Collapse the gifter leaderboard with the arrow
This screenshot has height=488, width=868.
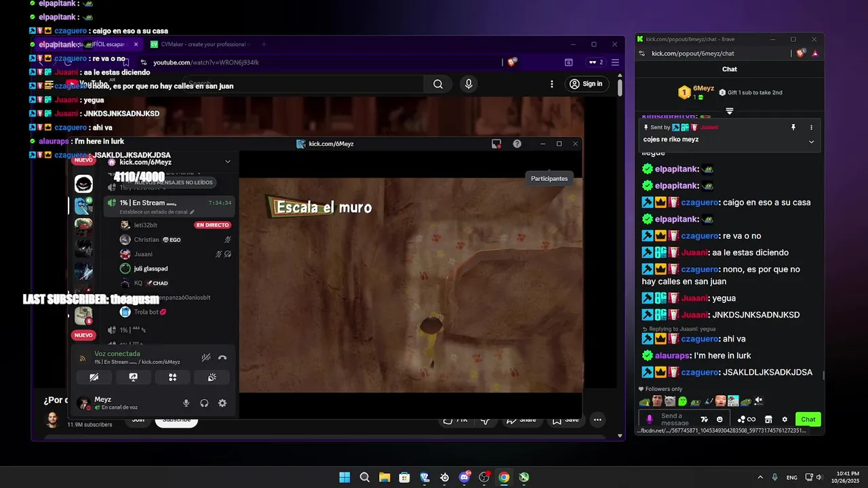tap(730, 110)
